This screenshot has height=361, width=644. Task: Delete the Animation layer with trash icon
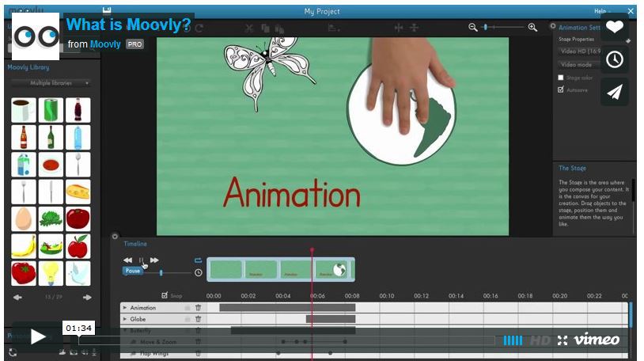coord(199,307)
